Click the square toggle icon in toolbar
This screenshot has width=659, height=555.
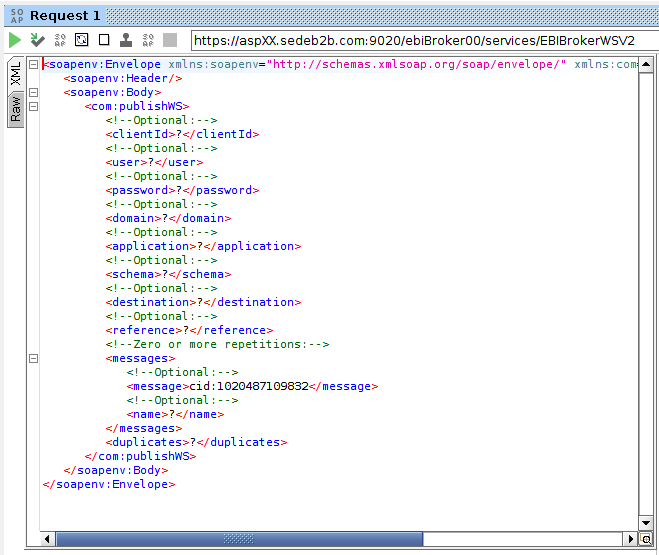104,40
